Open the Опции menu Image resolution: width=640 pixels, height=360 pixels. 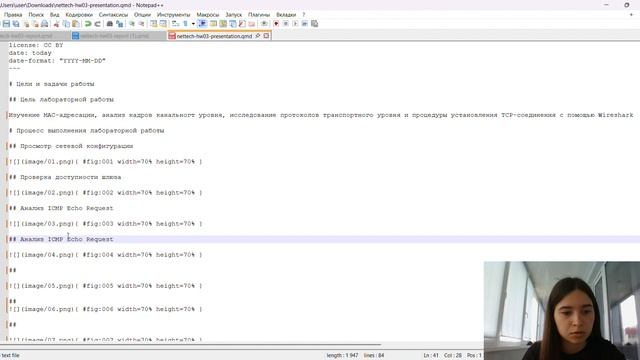pyautogui.click(x=142, y=15)
